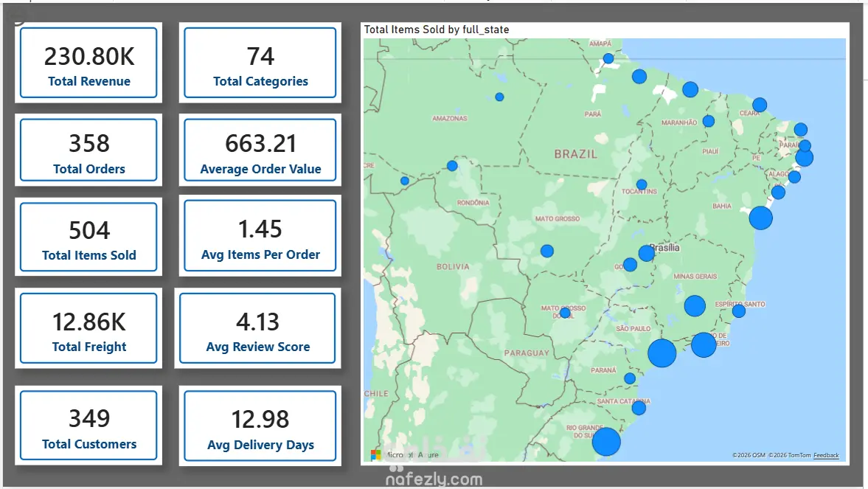This screenshot has height=489, width=868.
Task: Select the Avg Review Score card
Action: click(x=257, y=328)
